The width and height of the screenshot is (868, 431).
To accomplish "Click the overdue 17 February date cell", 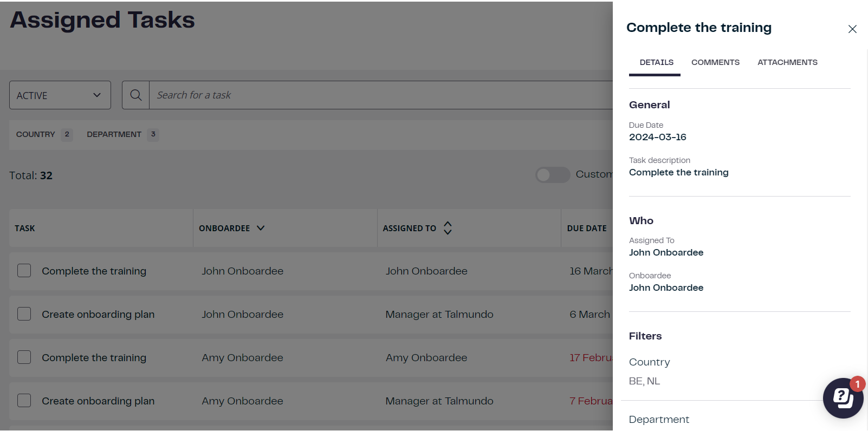I will [591, 358].
